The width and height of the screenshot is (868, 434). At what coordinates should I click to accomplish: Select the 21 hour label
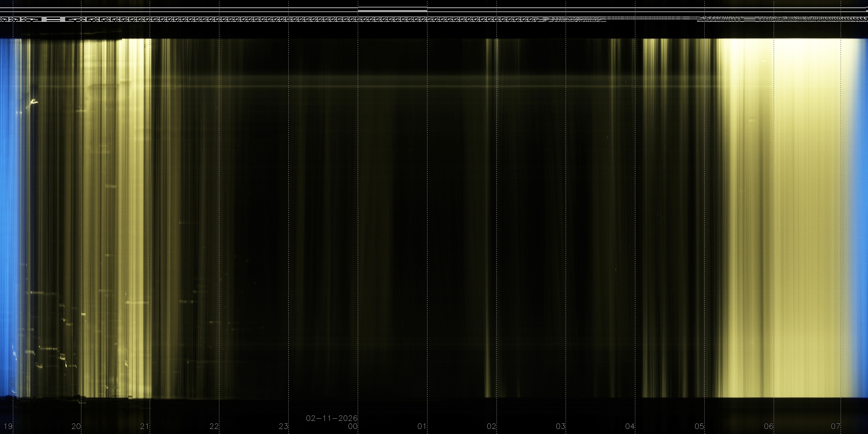tap(145, 426)
